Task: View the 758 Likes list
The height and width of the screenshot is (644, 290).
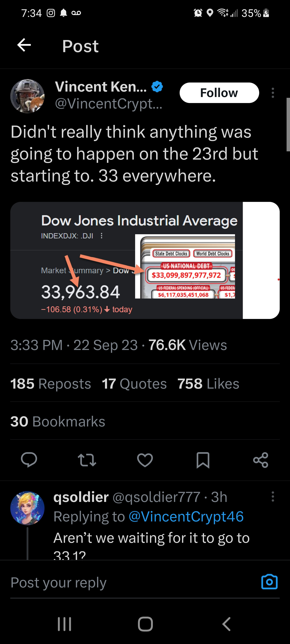Action: tap(208, 384)
